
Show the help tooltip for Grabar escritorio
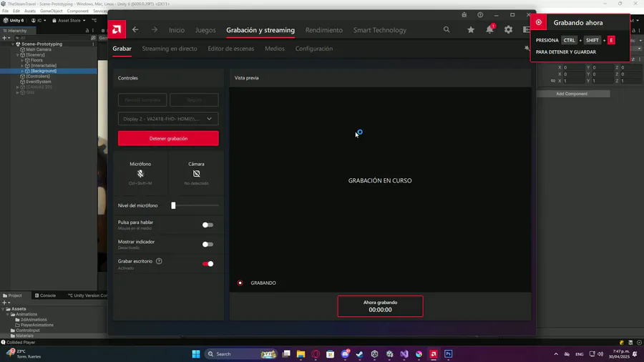[159, 261]
